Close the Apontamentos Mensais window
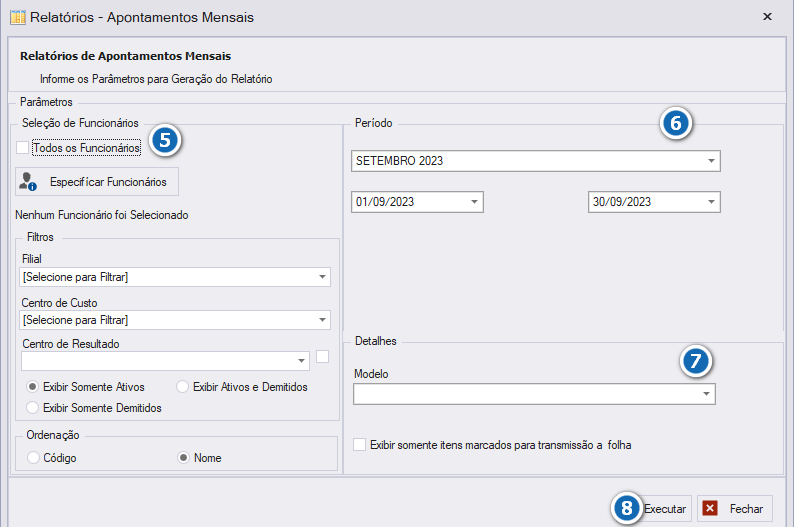The height and width of the screenshot is (527, 794). tap(767, 17)
